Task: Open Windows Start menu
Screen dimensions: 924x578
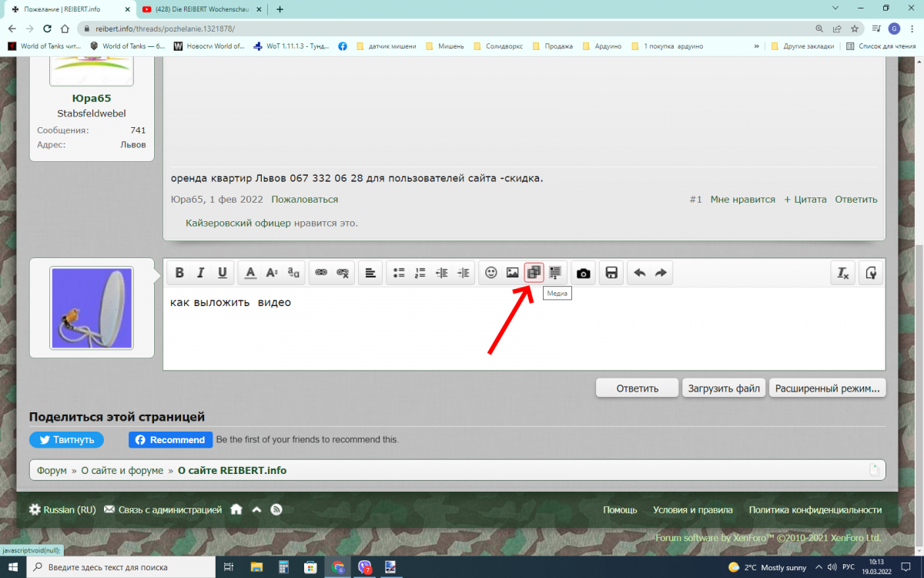Action: (13, 567)
